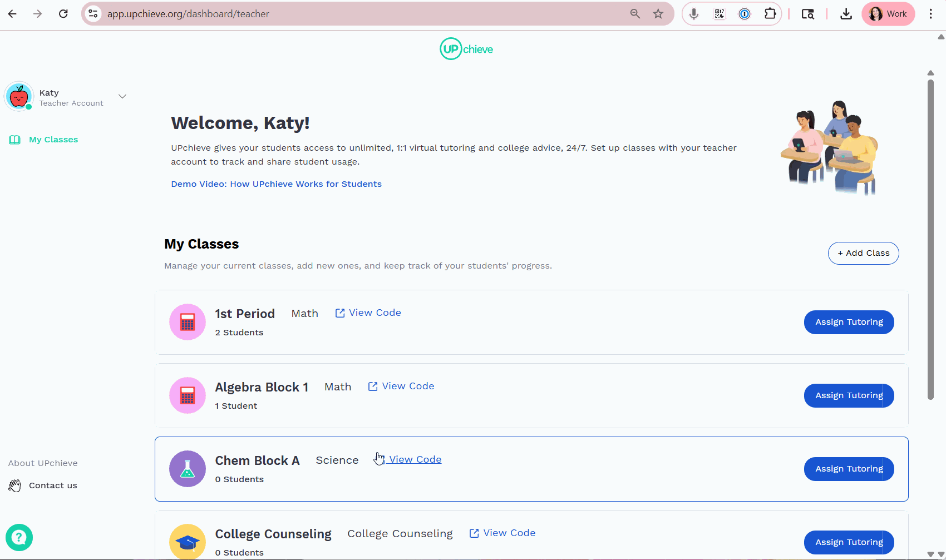Click Katy's apple avatar

point(19,96)
